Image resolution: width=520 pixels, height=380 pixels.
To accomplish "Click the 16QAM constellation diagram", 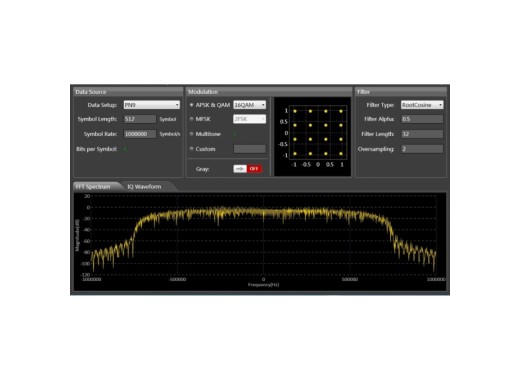I will 312,137.
